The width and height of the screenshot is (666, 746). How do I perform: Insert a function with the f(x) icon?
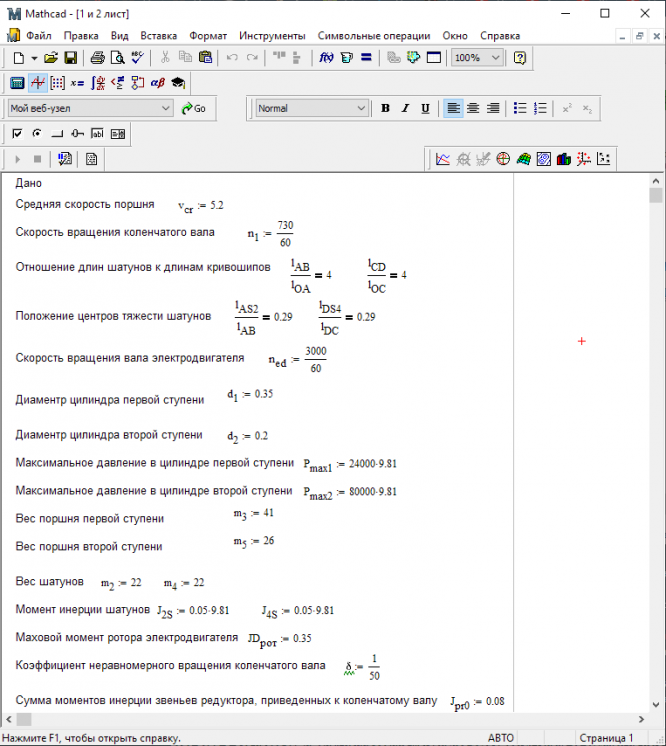click(326, 58)
